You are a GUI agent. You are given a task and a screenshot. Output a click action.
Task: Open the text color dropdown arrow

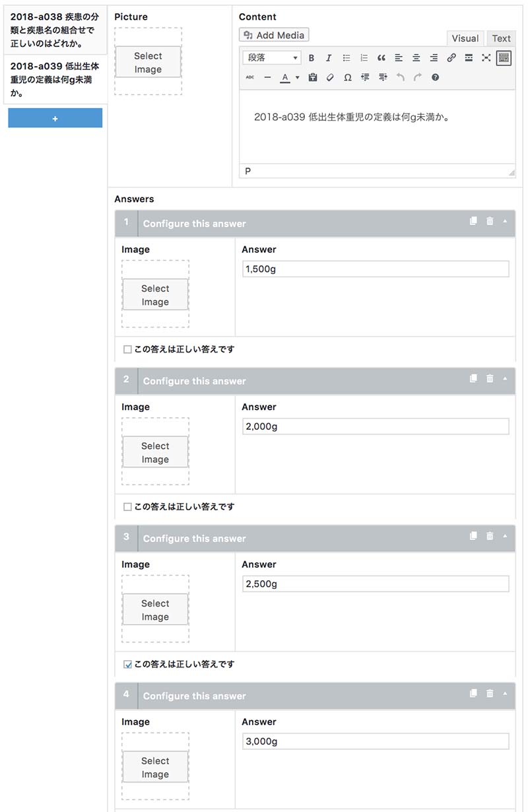pyautogui.click(x=297, y=77)
